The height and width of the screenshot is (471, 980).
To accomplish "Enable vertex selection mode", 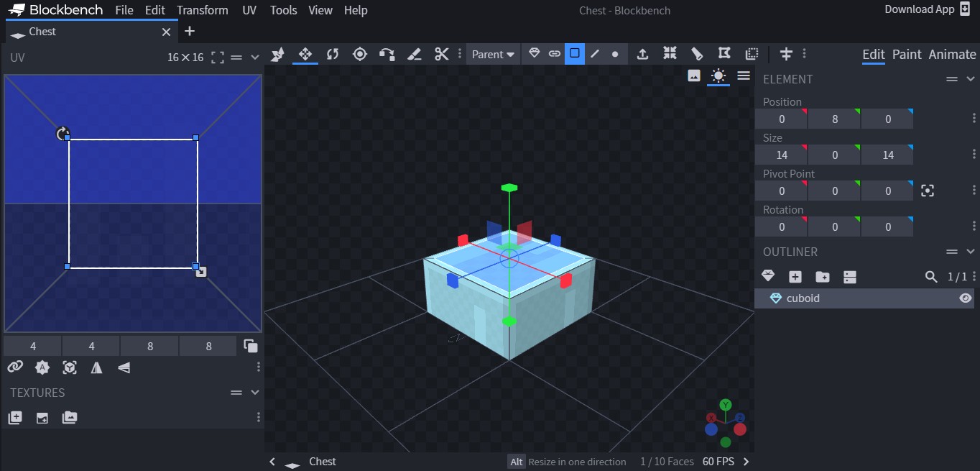I will pyautogui.click(x=615, y=54).
